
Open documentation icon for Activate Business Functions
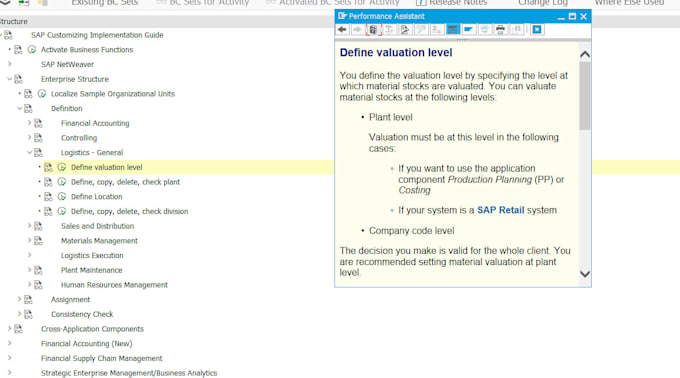[18, 50]
